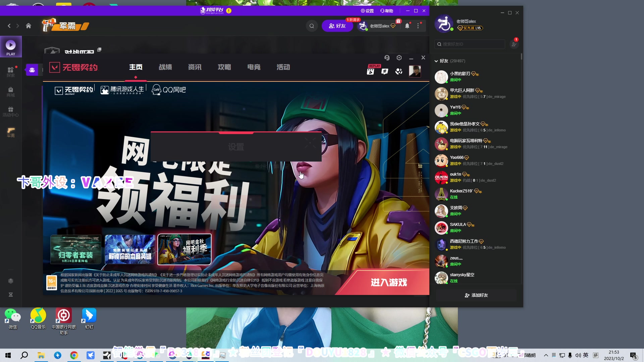
Task: Click the 无畏契约 Valorant logo link in banner
Action: click(74, 90)
